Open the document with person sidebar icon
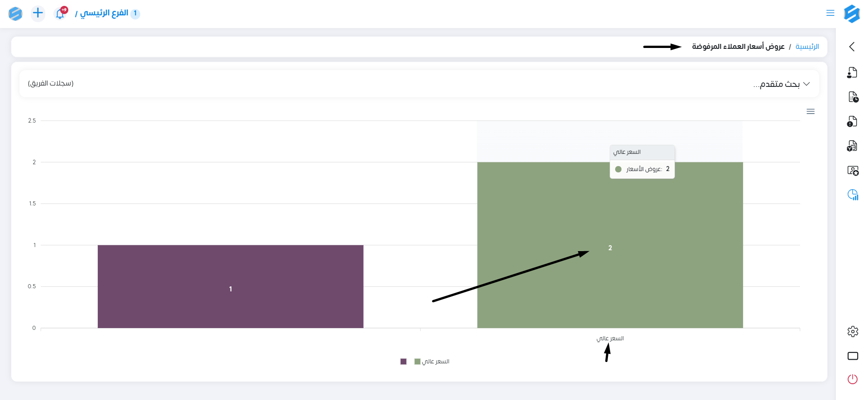Image resolution: width=868 pixels, height=400 pixels. (852, 72)
